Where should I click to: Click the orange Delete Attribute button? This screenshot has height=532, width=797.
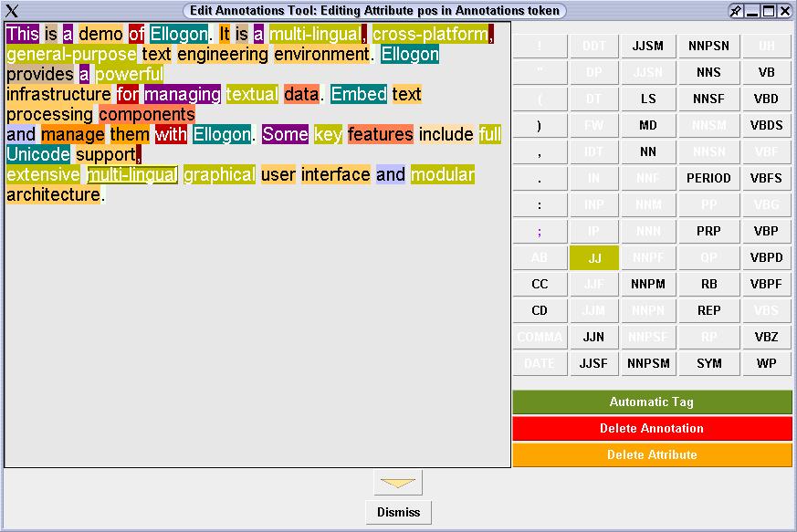[652, 454]
